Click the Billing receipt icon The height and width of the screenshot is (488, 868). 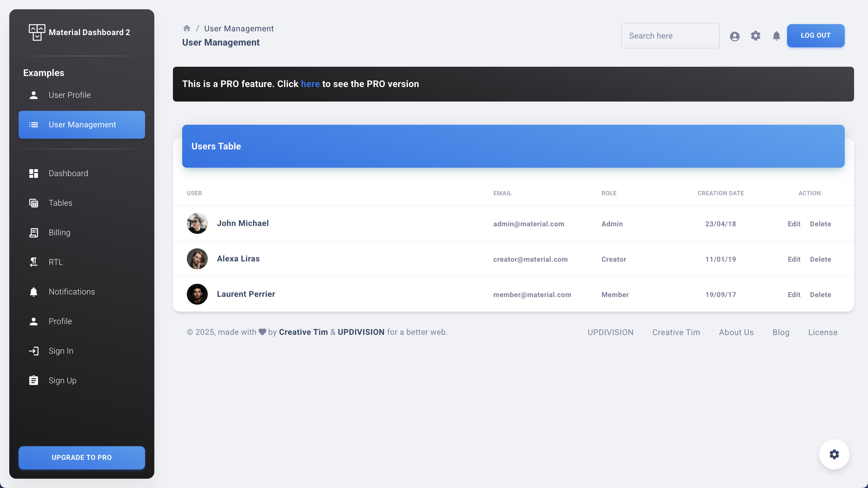click(34, 233)
